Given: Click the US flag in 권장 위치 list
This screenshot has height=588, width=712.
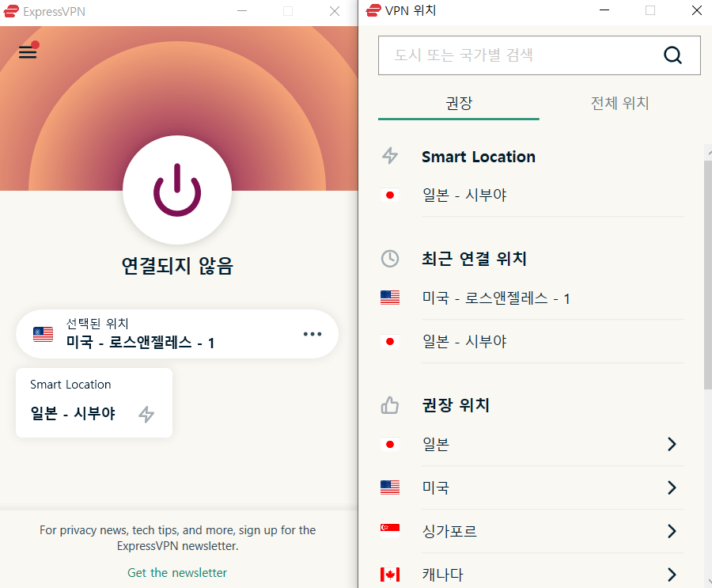Looking at the screenshot, I should 389,487.
